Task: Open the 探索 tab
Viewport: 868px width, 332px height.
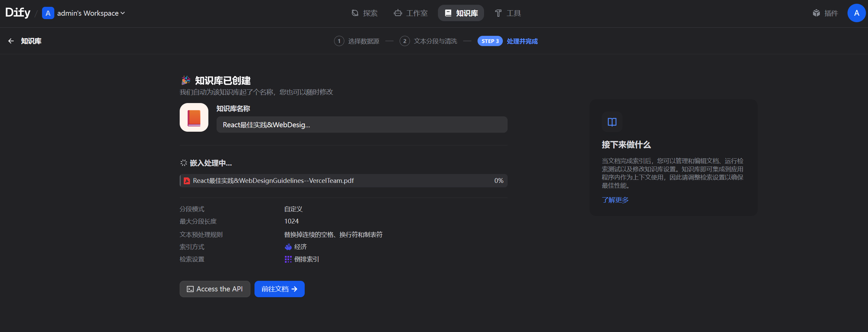Action: click(364, 13)
